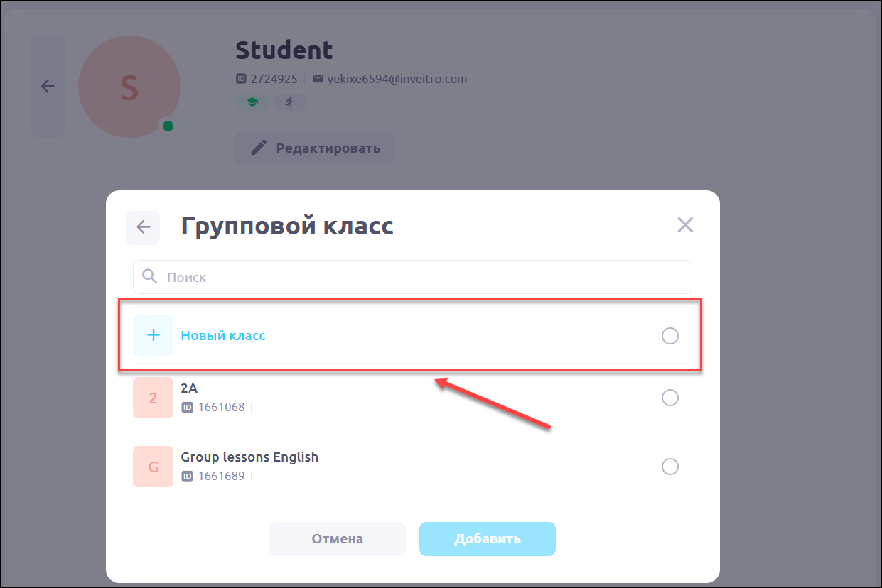Viewport: 882px width, 588px height.
Task: Click the Student profile avatar
Action: click(x=129, y=87)
